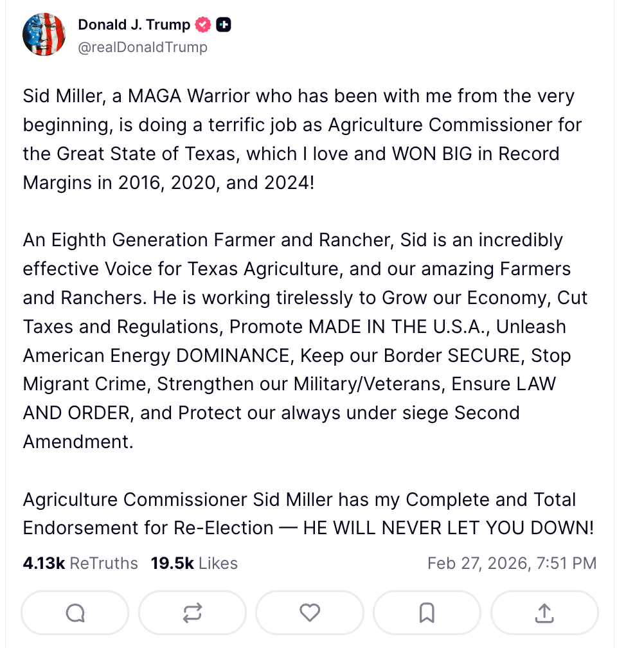644x648 pixels.
Task: Bookmark this endorsement post
Action: coord(427,613)
